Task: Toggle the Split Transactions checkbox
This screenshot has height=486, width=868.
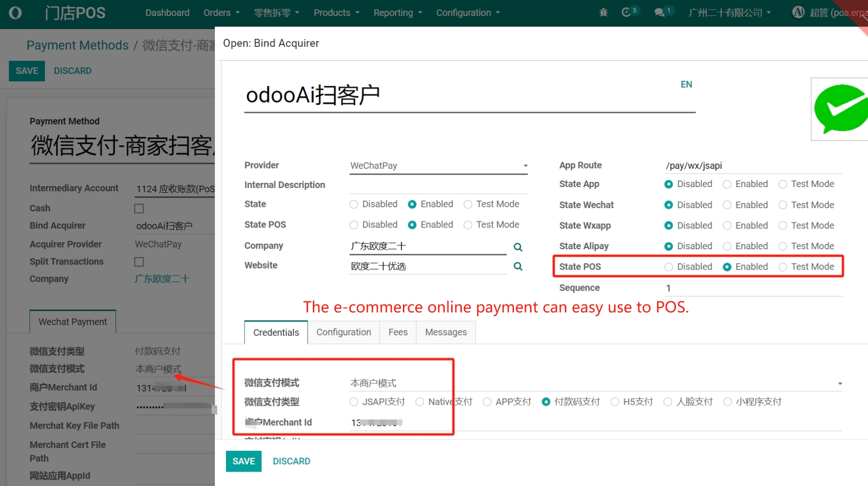Action: click(x=139, y=262)
